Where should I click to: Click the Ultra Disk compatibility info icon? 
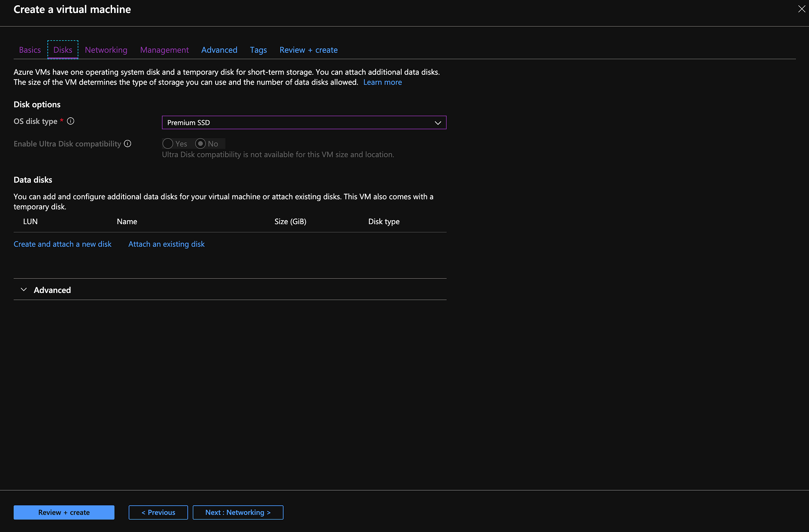[127, 144]
